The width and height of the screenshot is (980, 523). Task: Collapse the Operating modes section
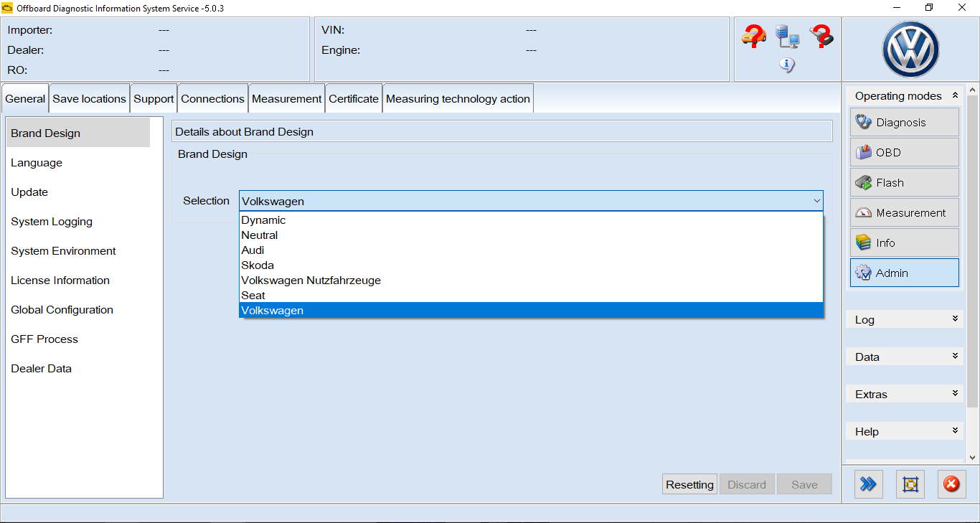click(x=955, y=95)
